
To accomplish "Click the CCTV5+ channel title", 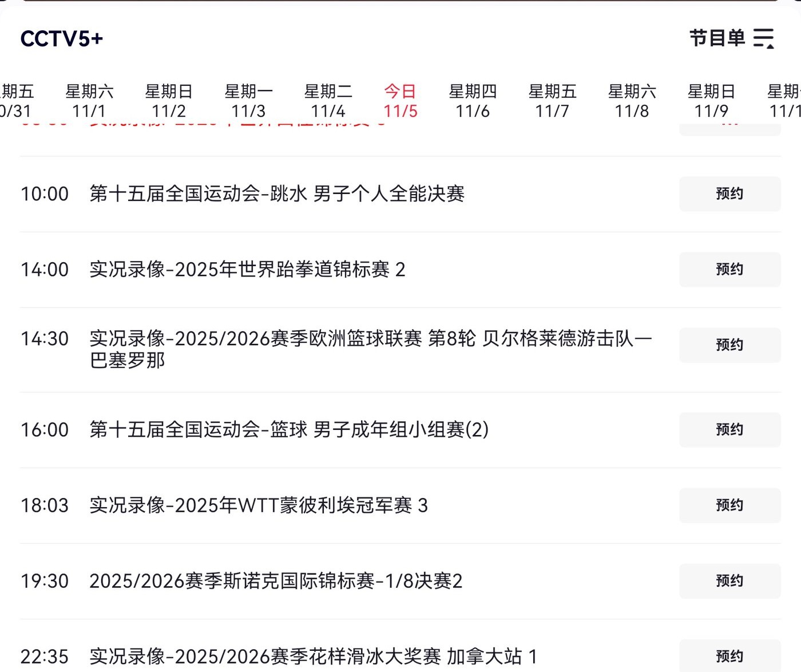I will (x=62, y=39).
